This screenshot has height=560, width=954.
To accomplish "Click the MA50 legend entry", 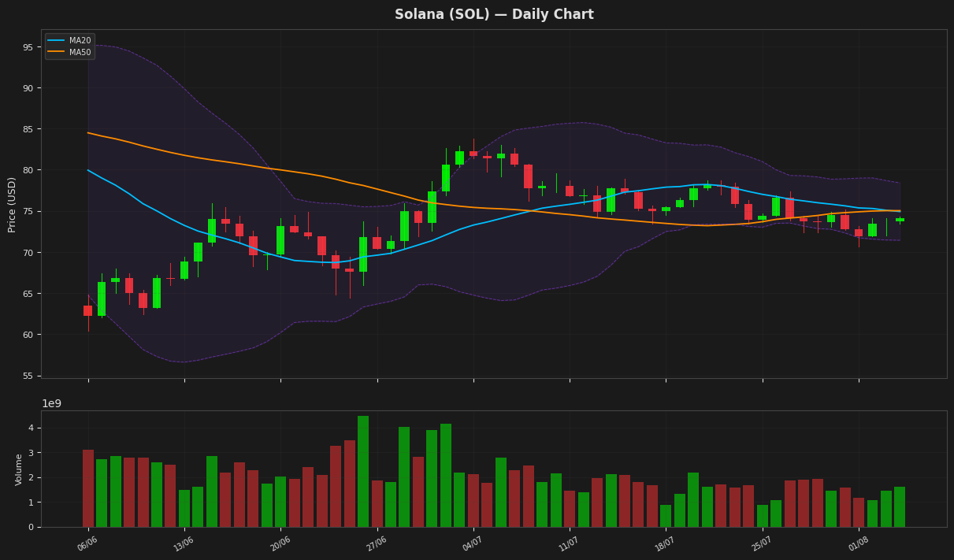I will pyautogui.click(x=70, y=53).
